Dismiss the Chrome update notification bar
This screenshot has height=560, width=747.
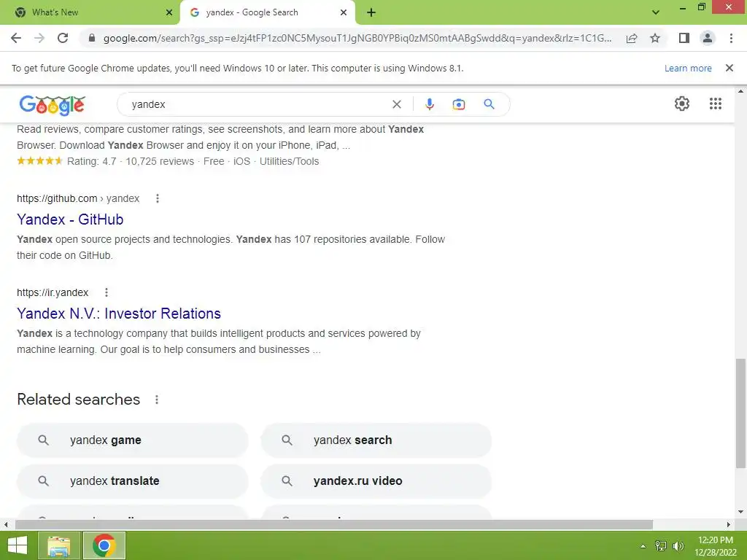pos(729,68)
